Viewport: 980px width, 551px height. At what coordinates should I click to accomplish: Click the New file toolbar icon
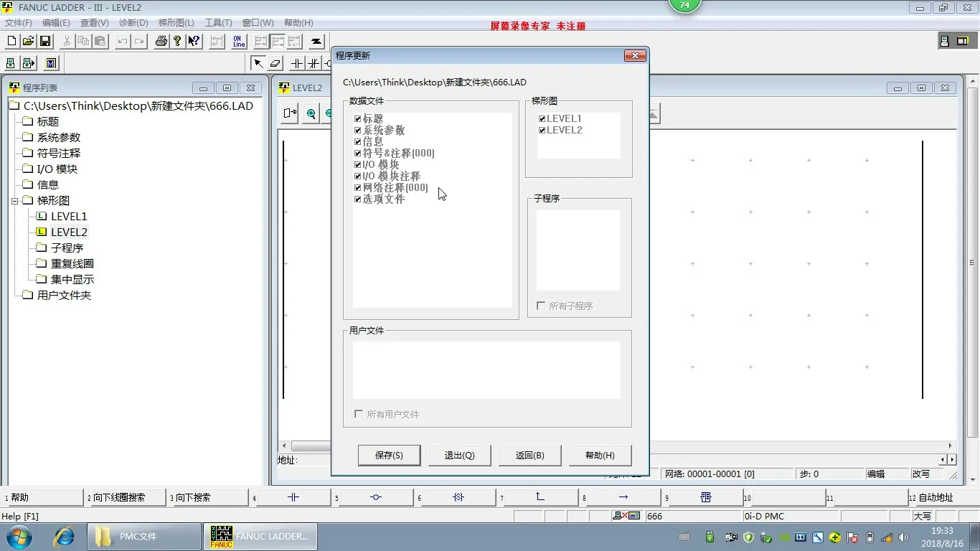click(x=11, y=41)
